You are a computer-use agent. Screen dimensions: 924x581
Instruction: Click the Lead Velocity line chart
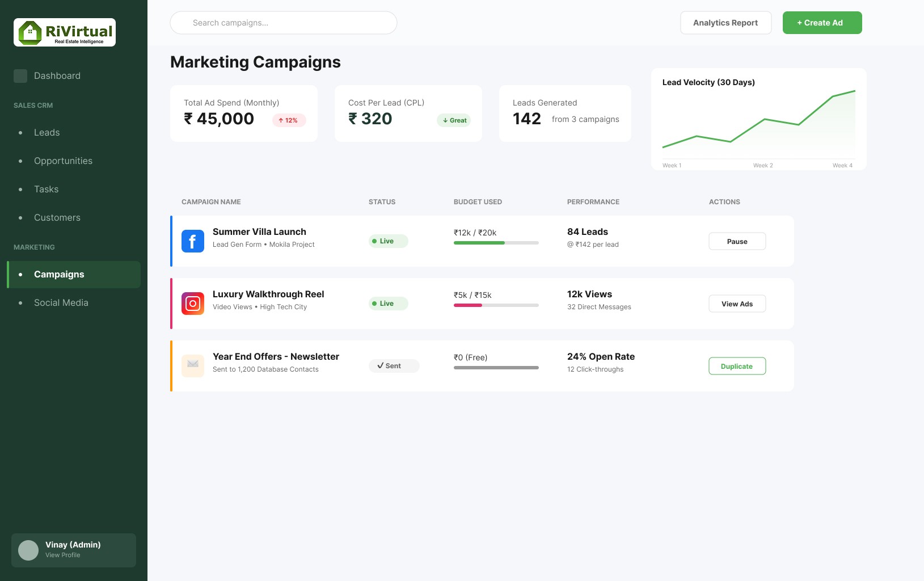coord(759,124)
